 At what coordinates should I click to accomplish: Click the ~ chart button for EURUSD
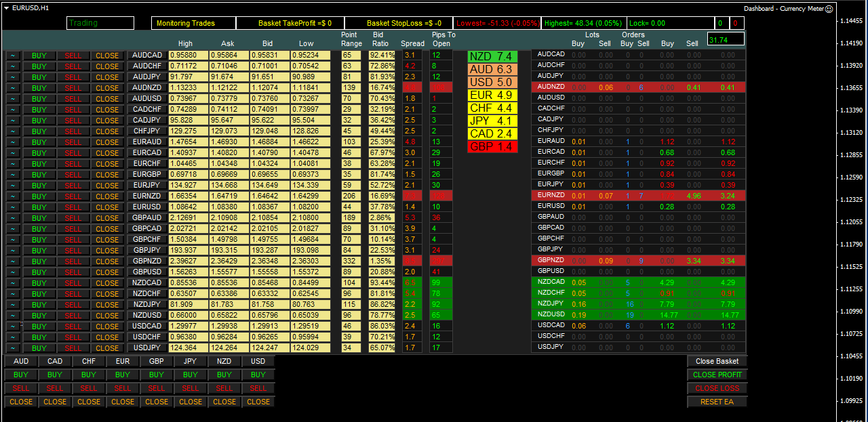(13, 207)
